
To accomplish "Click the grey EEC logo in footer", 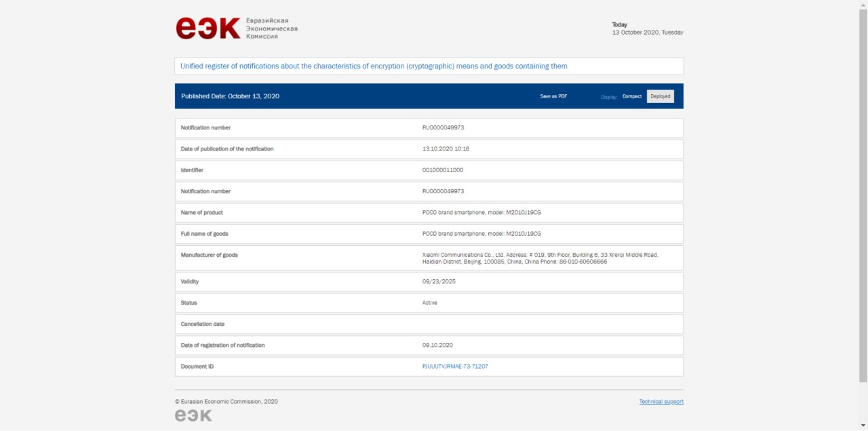I will 193,415.
